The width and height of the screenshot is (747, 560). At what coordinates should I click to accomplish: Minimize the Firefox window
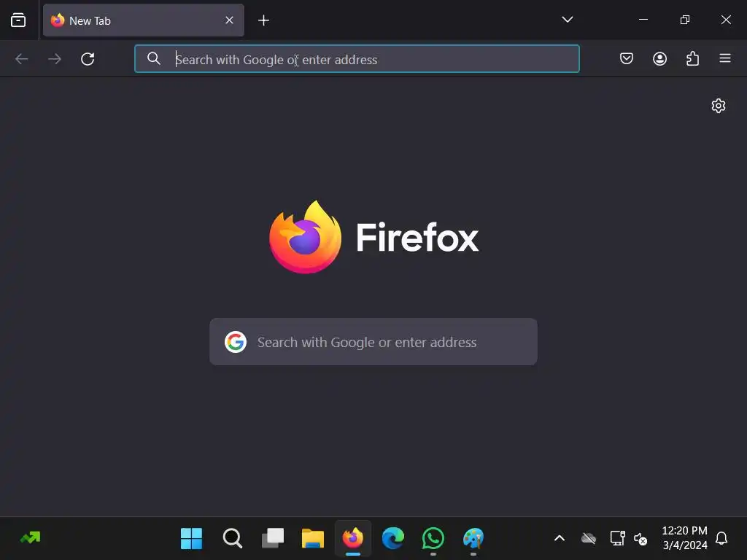pyautogui.click(x=643, y=20)
